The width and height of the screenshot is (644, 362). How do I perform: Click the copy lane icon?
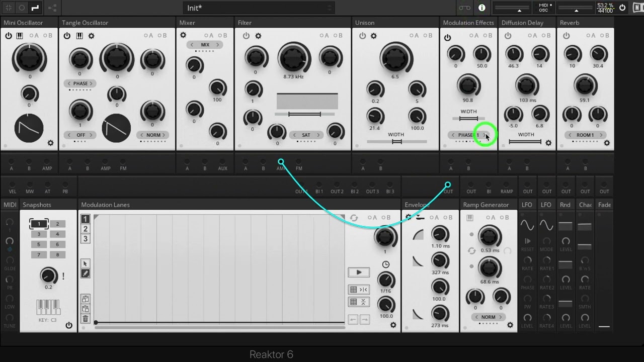click(x=85, y=299)
